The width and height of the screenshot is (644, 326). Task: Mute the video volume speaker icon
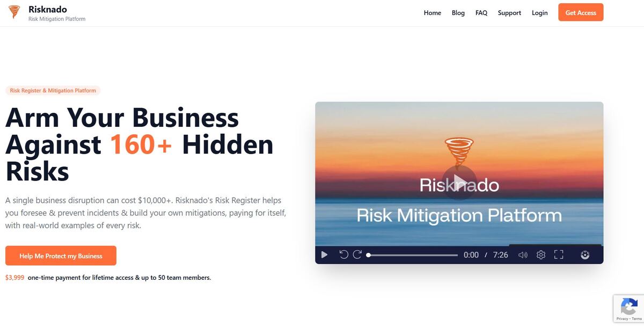click(523, 255)
